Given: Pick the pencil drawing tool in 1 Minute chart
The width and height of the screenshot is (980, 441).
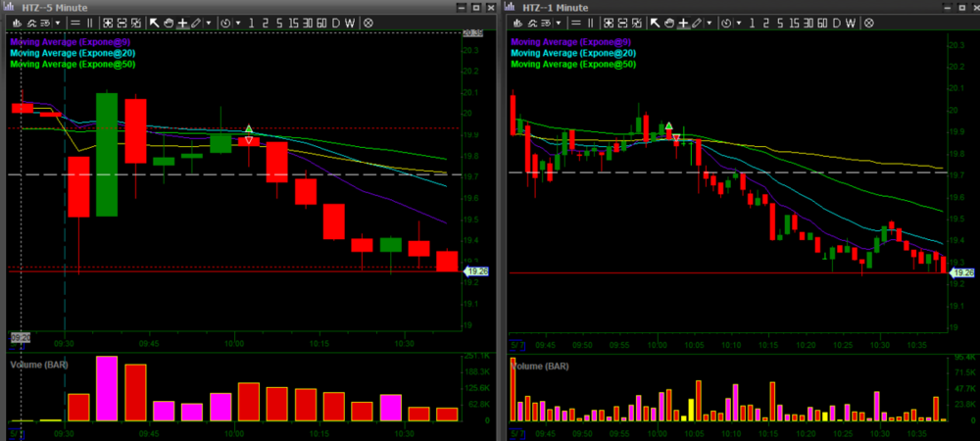Looking at the screenshot, I should 697,22.
